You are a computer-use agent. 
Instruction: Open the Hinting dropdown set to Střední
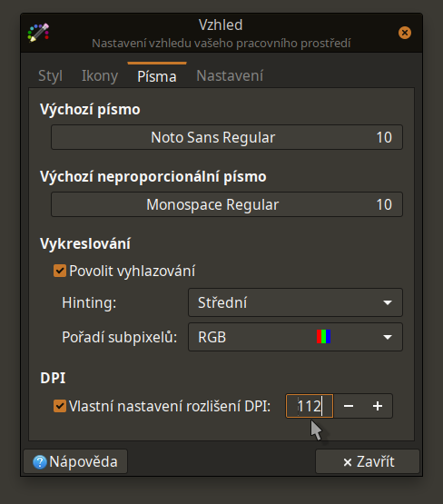coord(295,302)
